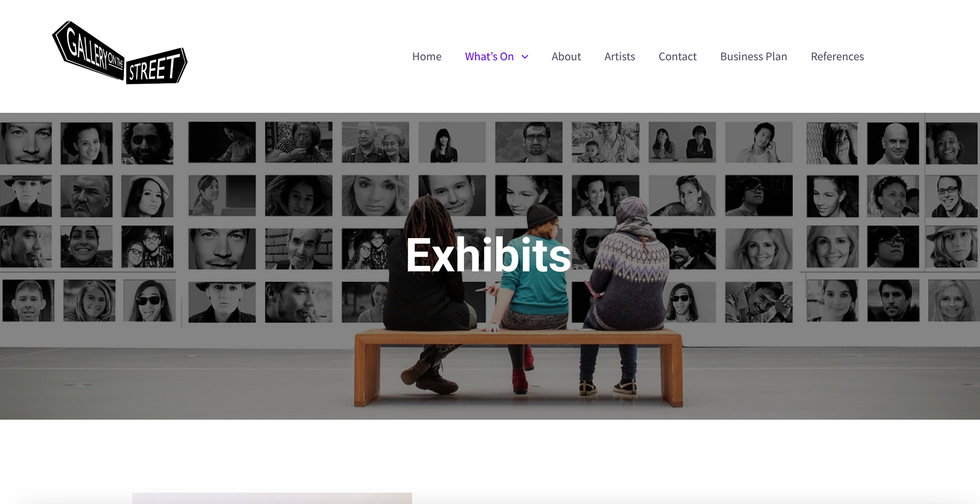Open the Artists page
This screenshot has height=504, width=980.
[x=620, y=57]
